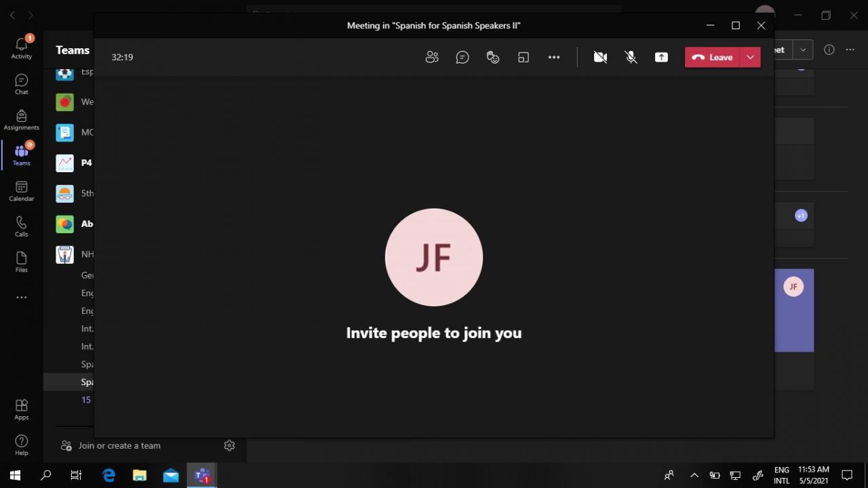Open the team icon beside "P4"
This screenshot has height=488, width=868.
(x=65, y=163)
